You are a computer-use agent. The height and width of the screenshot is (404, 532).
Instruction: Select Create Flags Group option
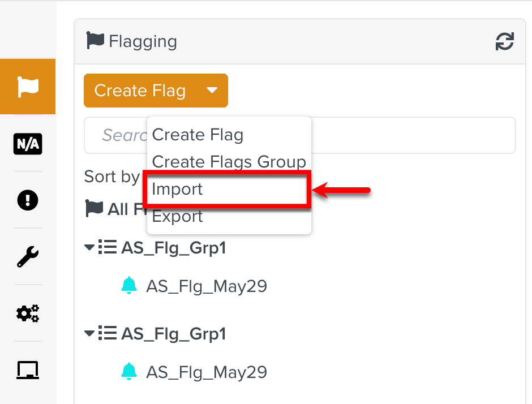229,162
